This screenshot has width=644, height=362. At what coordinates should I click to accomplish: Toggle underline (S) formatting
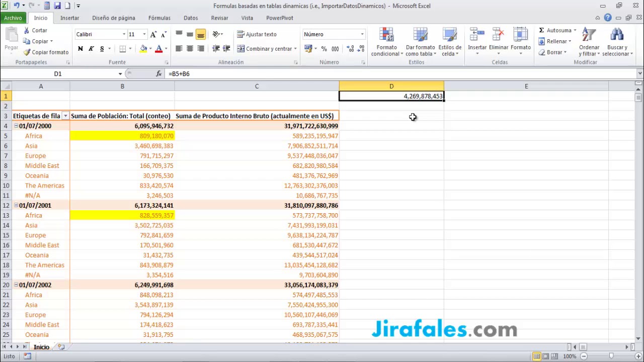(x=102, y=49)
